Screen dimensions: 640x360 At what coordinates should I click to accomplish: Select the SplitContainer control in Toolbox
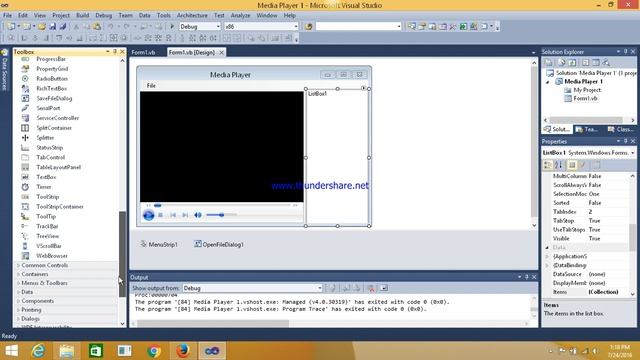point(54,128)
